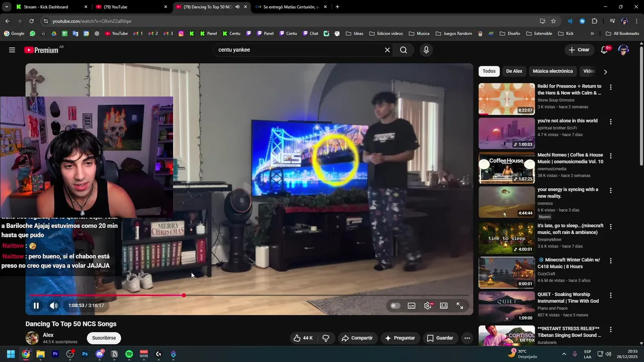Open more actions ellipsis below video
Screen dimensions: 644x362
coord(467,338)
